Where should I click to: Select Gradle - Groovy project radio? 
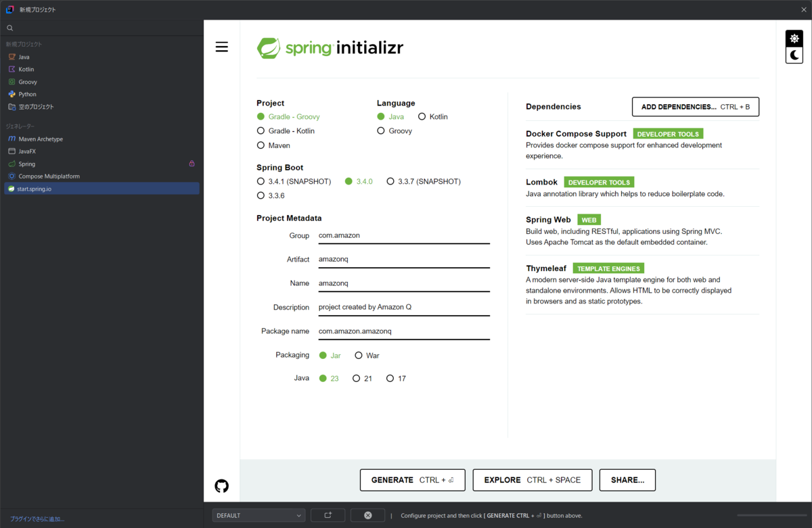288,116
